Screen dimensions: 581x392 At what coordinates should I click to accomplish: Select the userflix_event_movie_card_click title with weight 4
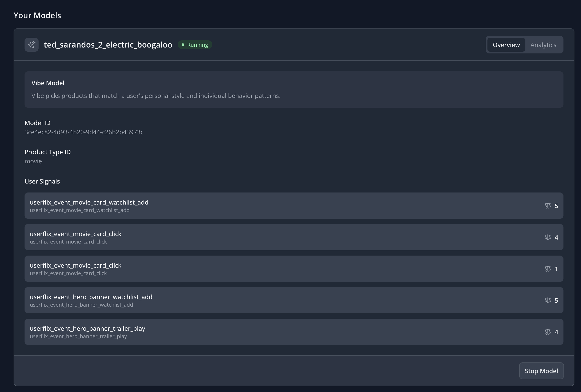tap(76, 234)
